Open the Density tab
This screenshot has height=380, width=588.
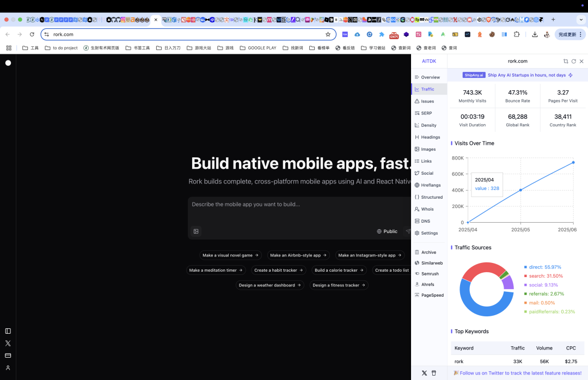[426, 125]
